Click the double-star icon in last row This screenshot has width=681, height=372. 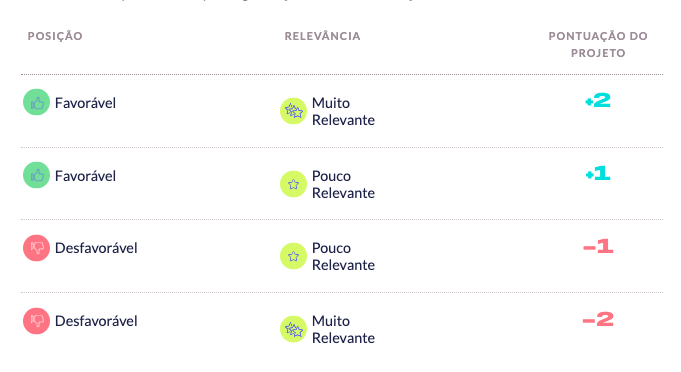click(294, 329)
